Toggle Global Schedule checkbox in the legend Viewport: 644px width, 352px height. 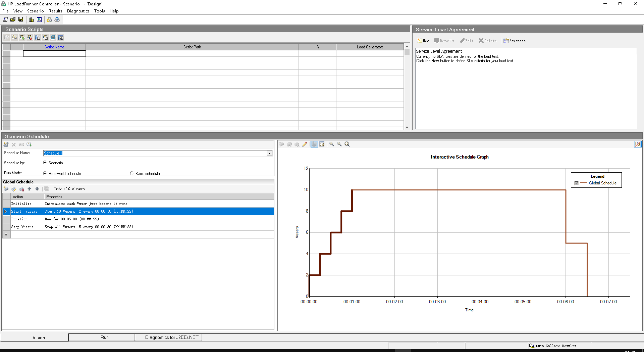point(577,183)
